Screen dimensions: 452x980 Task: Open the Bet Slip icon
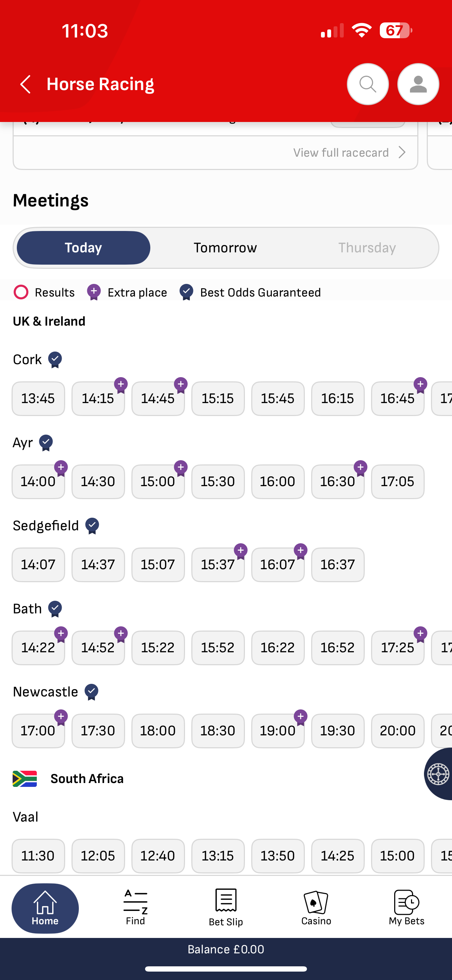(226, 907)
